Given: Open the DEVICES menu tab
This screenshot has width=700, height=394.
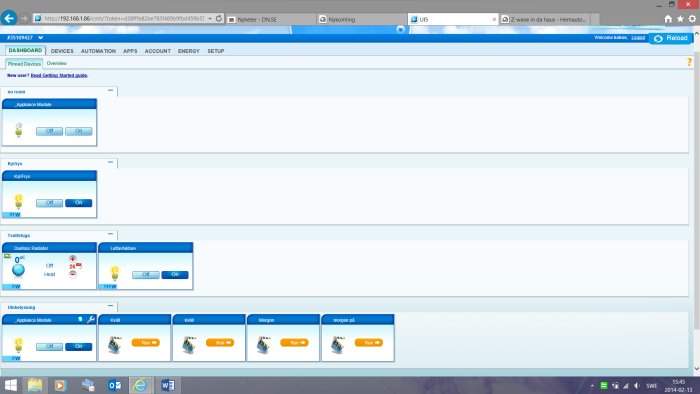Looking at the screenshot, I should click(62, 51).
